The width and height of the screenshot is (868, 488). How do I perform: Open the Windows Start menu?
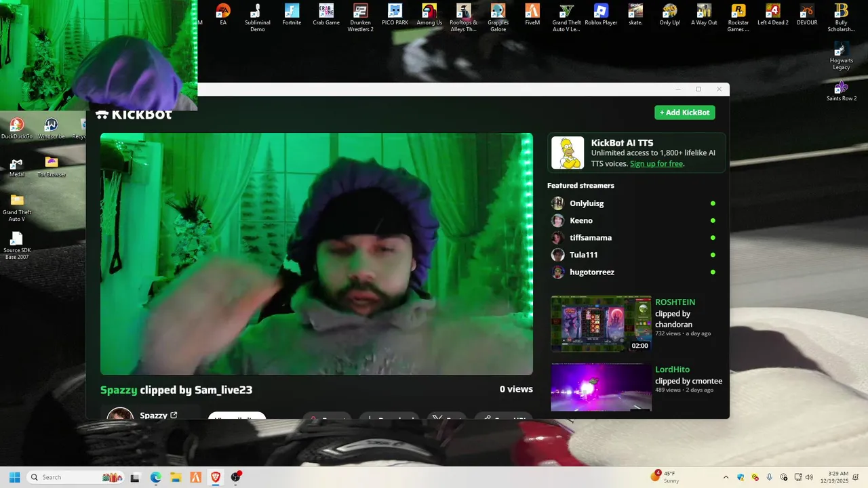(14, 477)
